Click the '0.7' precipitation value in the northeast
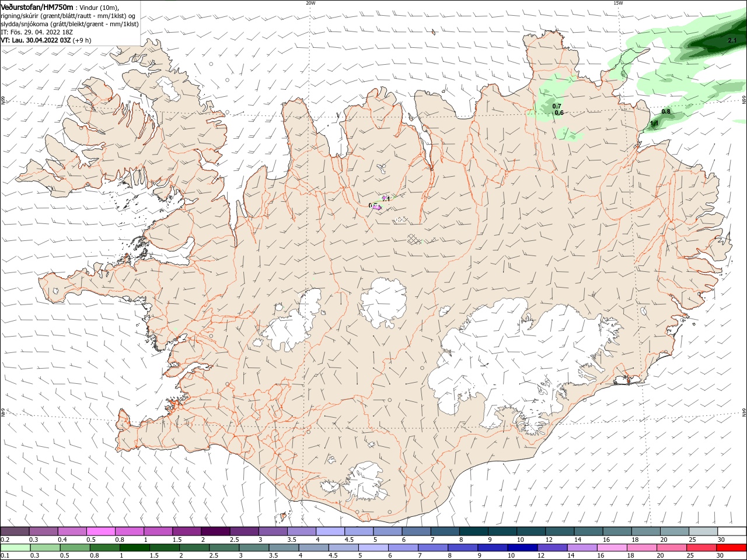This screenshot has width=747, height=560. (x=557, y=106)
